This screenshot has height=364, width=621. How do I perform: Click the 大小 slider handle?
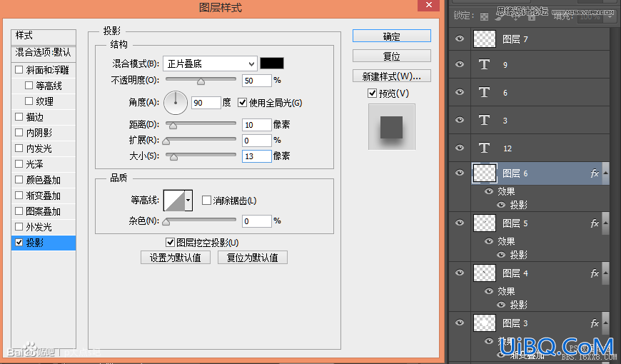(x=173, y=157)
